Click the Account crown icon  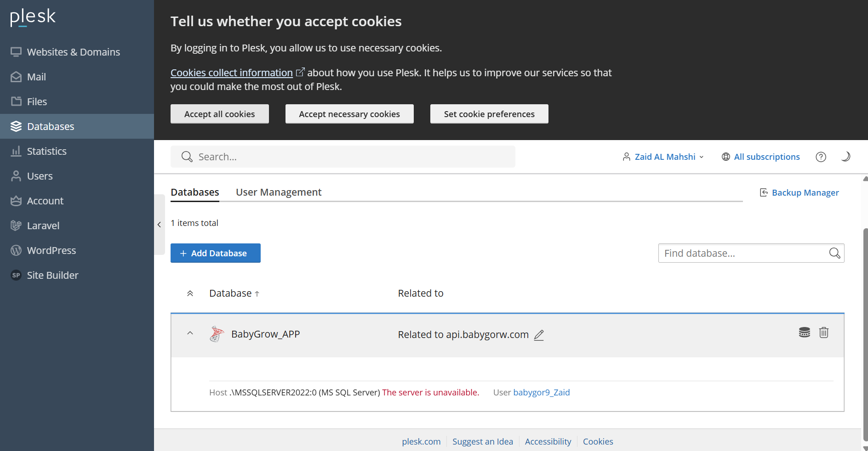16,201
